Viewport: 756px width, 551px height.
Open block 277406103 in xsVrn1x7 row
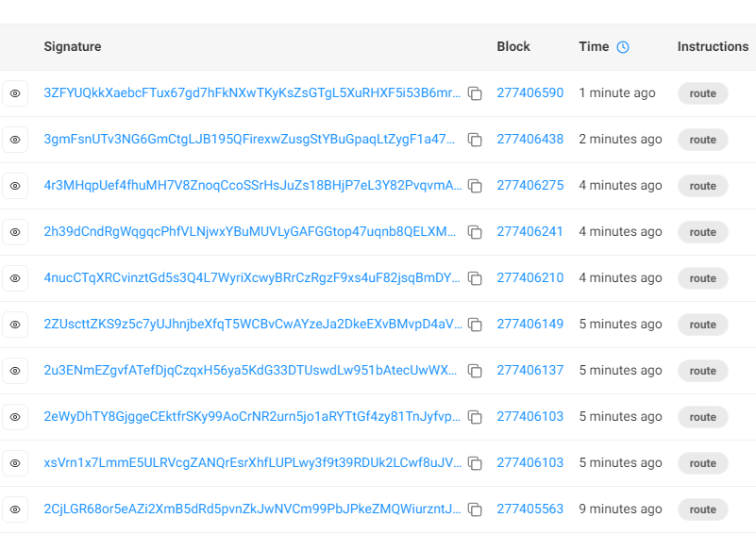529,462
